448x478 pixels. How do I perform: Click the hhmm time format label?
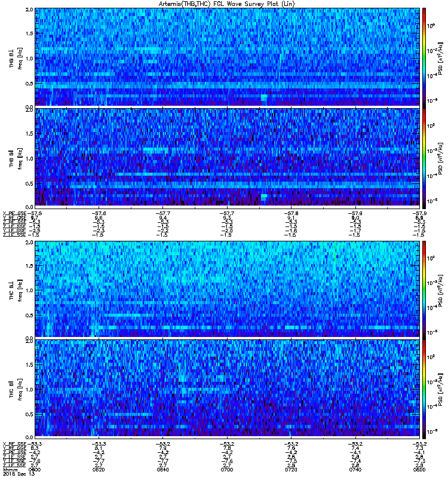[x=10, y=470]
